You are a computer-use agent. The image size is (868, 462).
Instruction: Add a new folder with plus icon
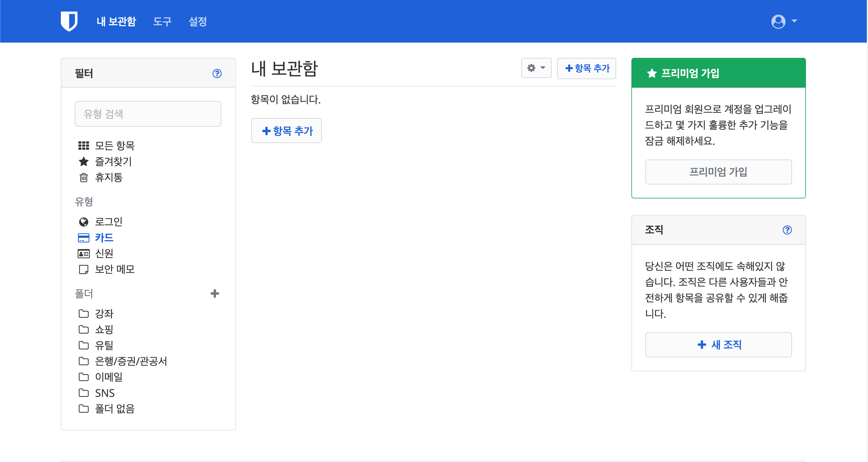coord(215,293)
